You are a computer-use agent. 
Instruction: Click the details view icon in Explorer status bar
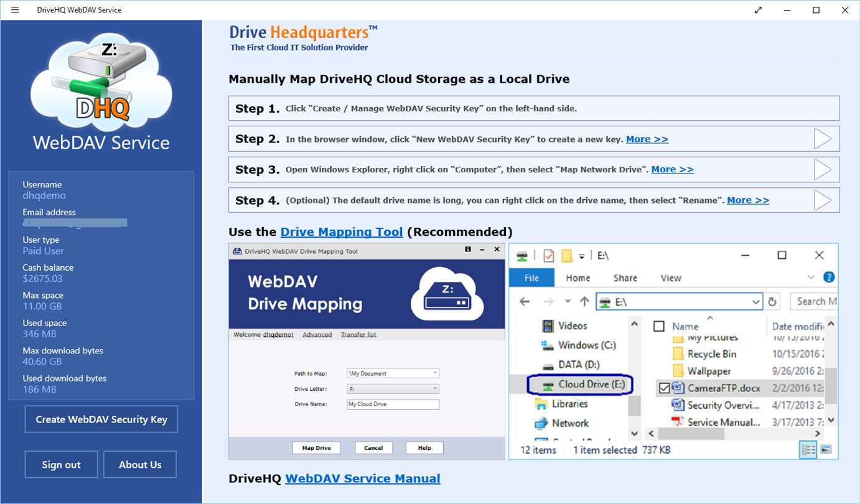point(808,450)
